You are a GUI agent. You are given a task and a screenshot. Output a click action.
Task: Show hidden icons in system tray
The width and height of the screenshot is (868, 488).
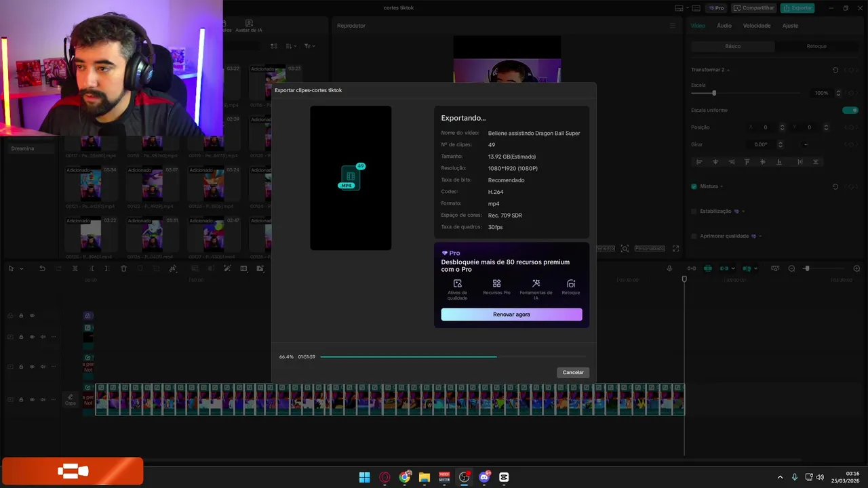click(x=780, y=477)
